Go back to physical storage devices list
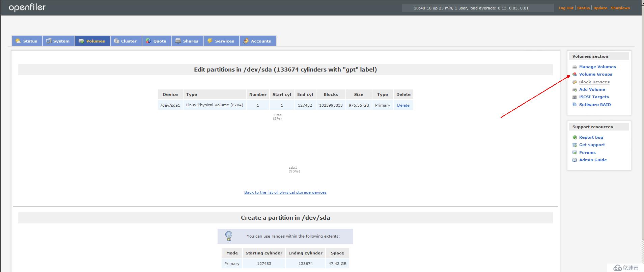 click(285, 192)
